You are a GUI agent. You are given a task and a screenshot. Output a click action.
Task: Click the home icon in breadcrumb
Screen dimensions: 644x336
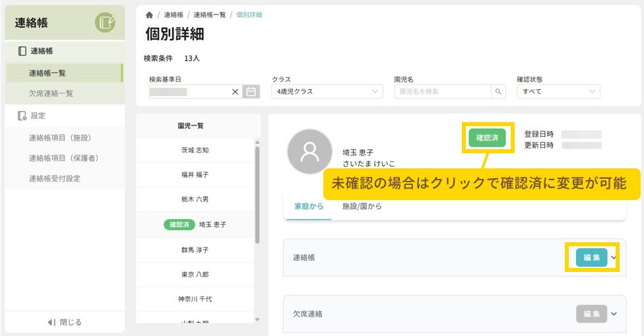coord(149,15)
